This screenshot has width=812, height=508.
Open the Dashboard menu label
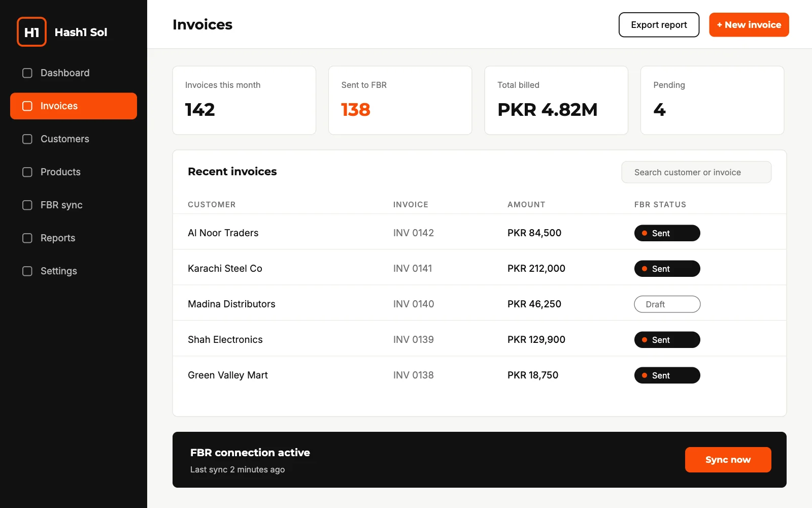point(65,73)
